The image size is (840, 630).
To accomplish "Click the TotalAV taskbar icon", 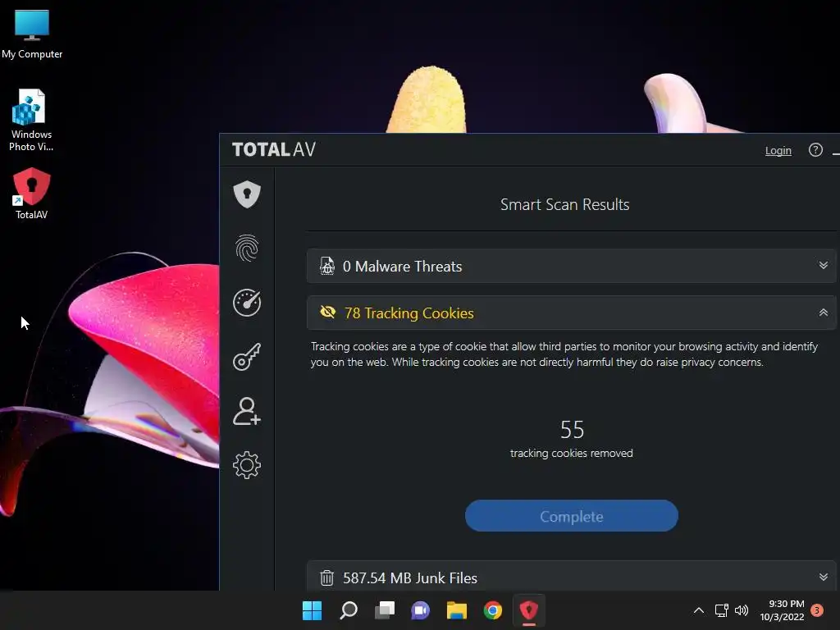I will [529, 610].
